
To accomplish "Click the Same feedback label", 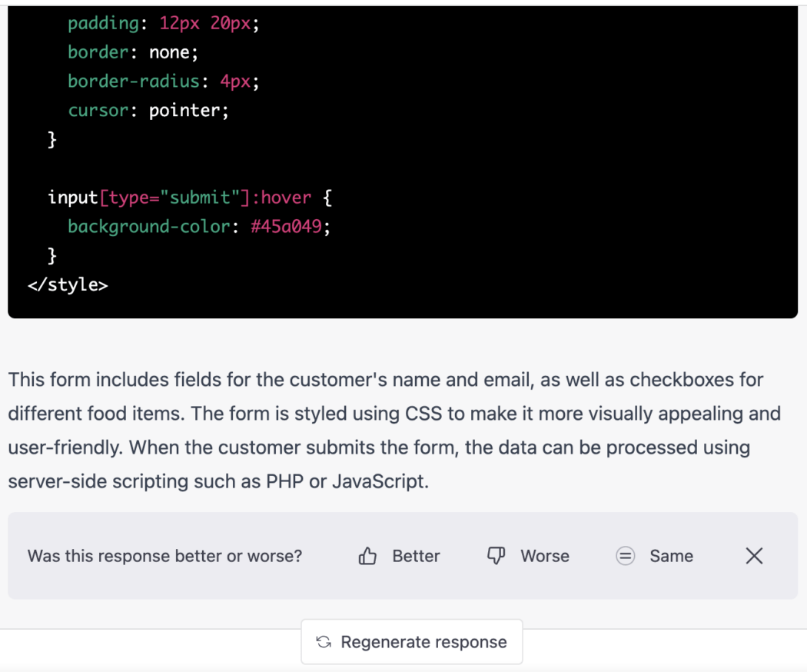I will (x=671, y=555).
